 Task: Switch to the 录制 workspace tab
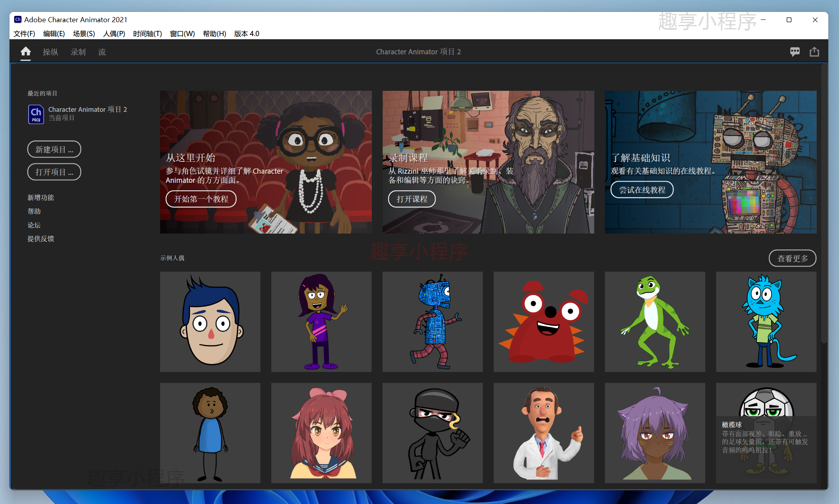pyautogui.click(x=78, y=52)
